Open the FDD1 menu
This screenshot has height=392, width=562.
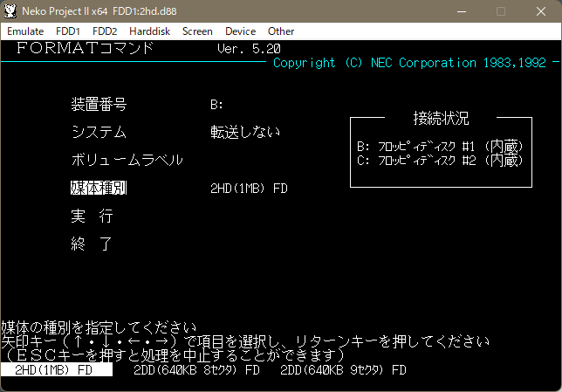(x=68, y=31)
